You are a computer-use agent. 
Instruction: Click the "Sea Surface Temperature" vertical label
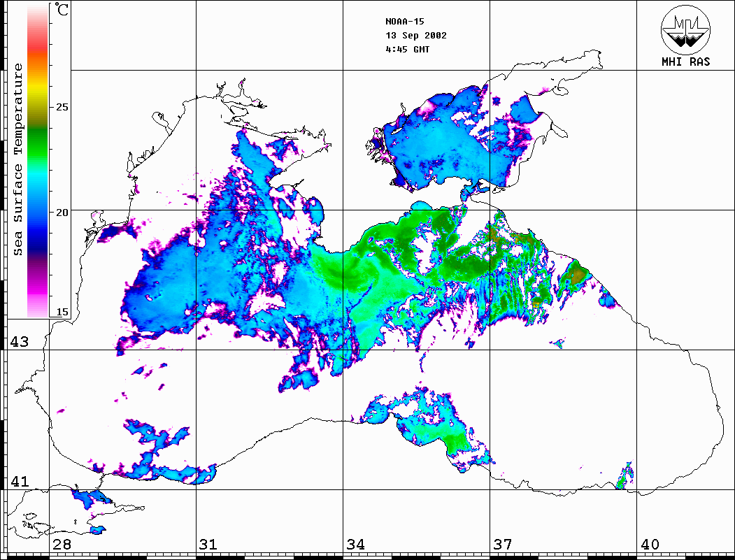point(17,159)
